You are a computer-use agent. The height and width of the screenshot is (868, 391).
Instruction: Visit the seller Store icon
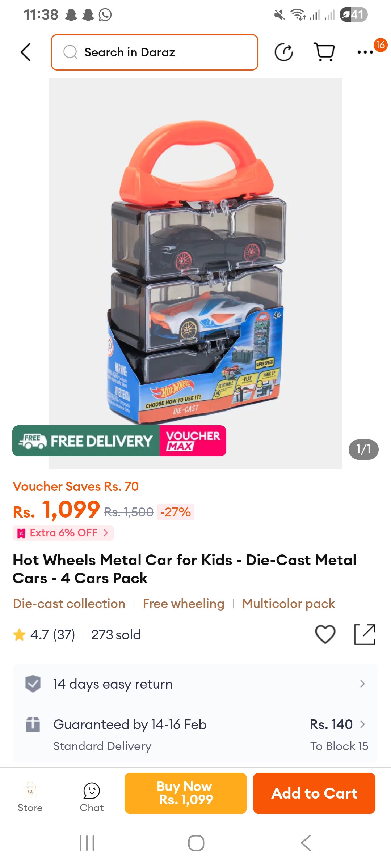30,797
